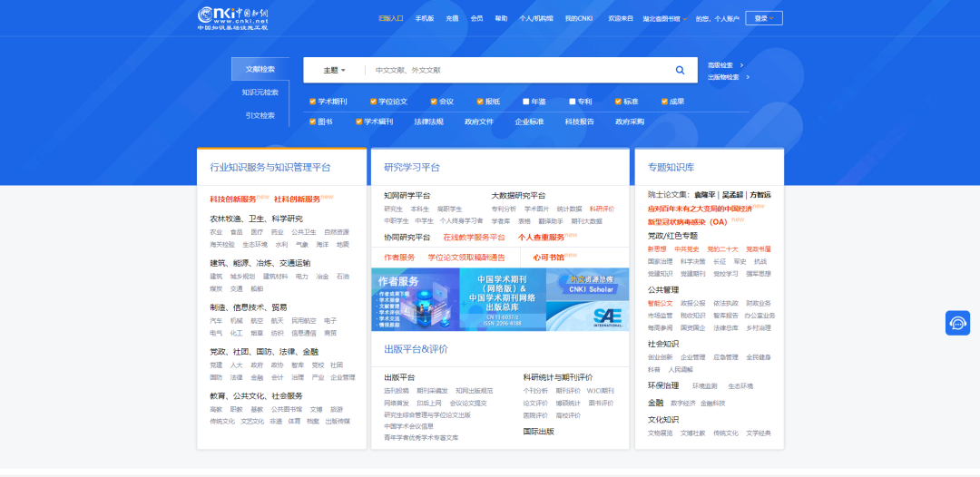980x477 pixels.
Task: Select the 文献检索 tab
Action: click(260, 69)
